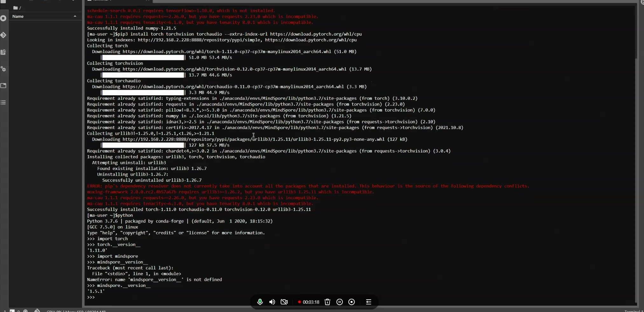644x312 pixels.
Task: Click the torch-1.11.0 wheel download URL
Action: (x=227, y=51)
